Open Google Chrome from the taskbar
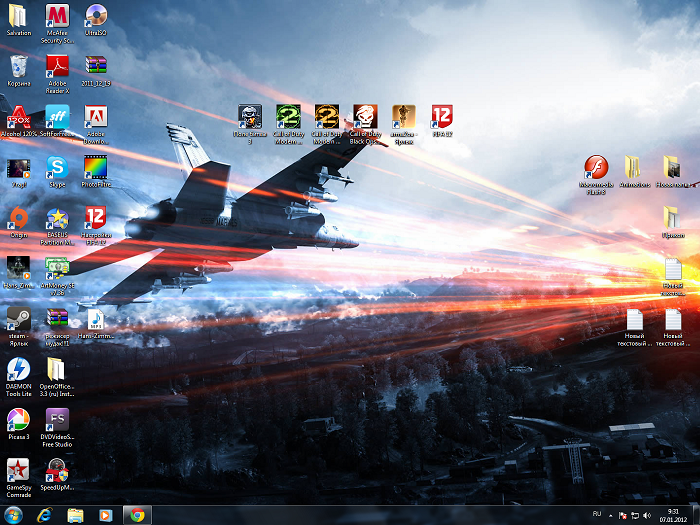This screenshot has width=700, height=525. 136,514
